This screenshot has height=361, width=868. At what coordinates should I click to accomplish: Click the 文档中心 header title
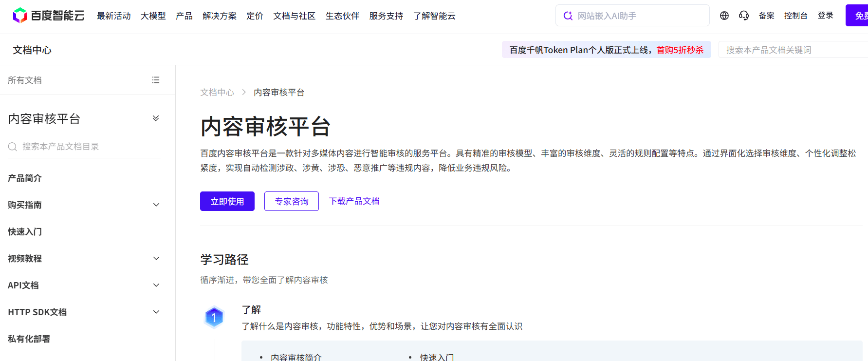coord(32,50)
